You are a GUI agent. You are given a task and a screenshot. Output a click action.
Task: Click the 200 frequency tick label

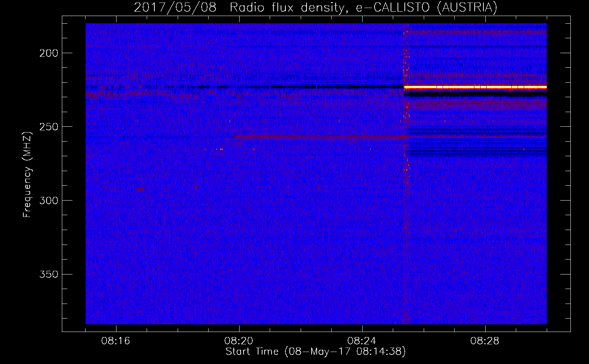click(49, 53)
